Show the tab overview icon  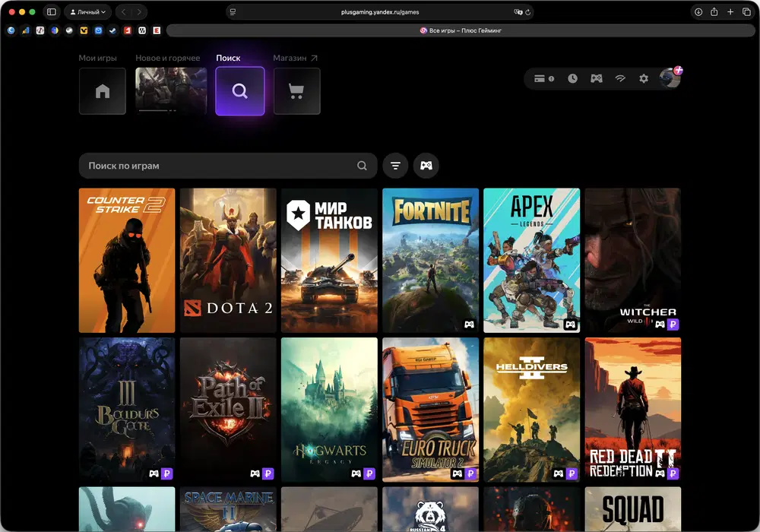(746, 11)
